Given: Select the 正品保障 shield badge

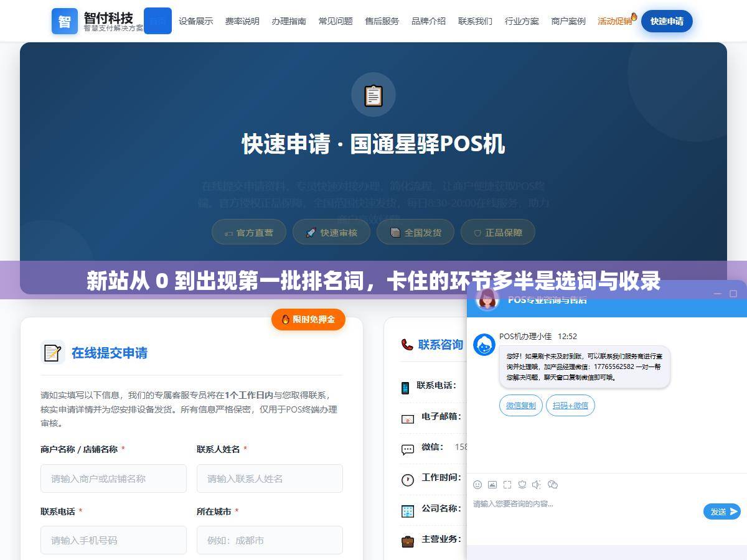Looking at the screenshot, I should [498, 232].
